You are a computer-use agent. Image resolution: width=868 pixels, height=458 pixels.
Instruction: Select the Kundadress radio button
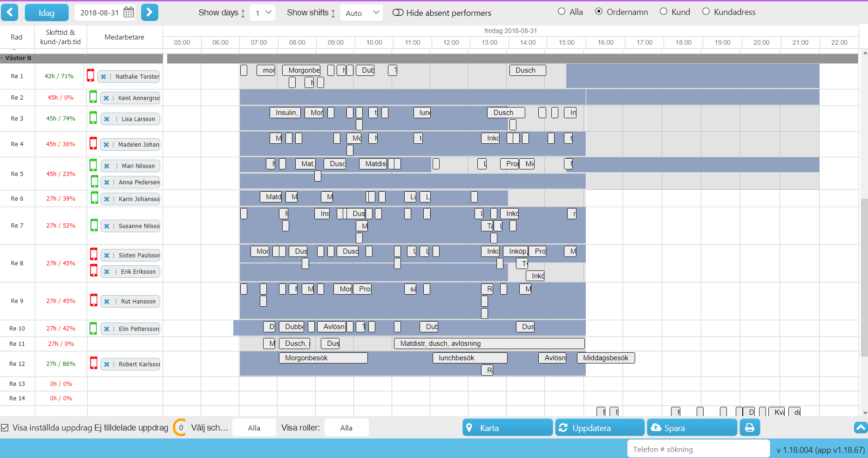click(x=706, y=12)
